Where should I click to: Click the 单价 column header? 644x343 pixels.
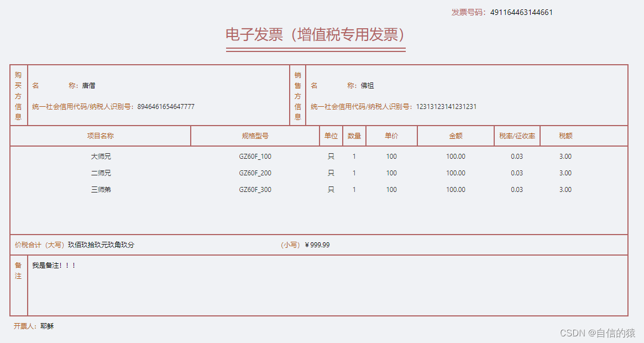[x=391, y=136]
